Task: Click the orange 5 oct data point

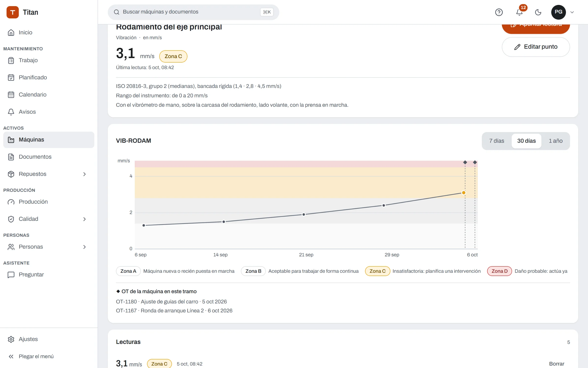Action: coord(464,193)
